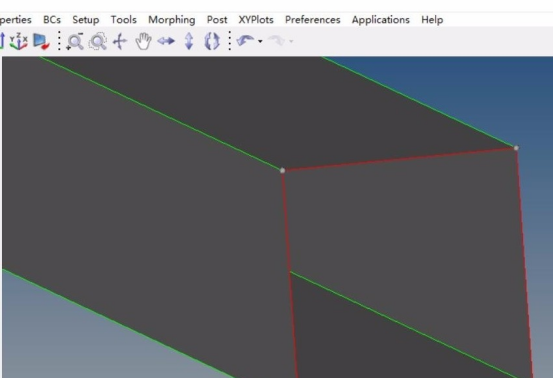Open the Applications menu
This screenshot has height=379, width=553.
(x=381, y=20)
